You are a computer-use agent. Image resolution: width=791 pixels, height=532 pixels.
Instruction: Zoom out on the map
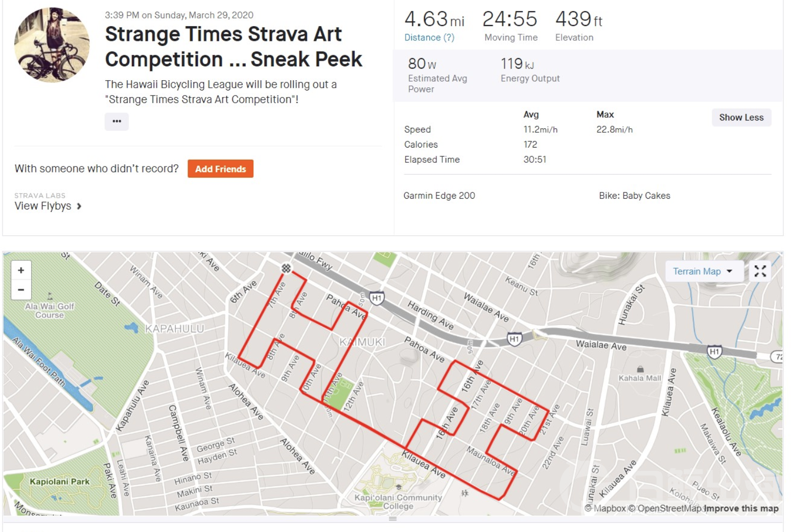[21, 290]
